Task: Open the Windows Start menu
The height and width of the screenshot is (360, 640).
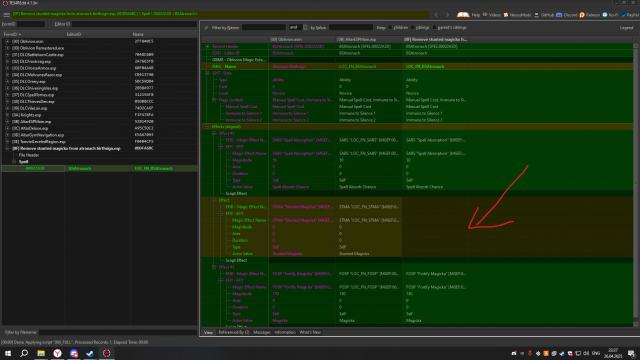Action: click(8, 353)
